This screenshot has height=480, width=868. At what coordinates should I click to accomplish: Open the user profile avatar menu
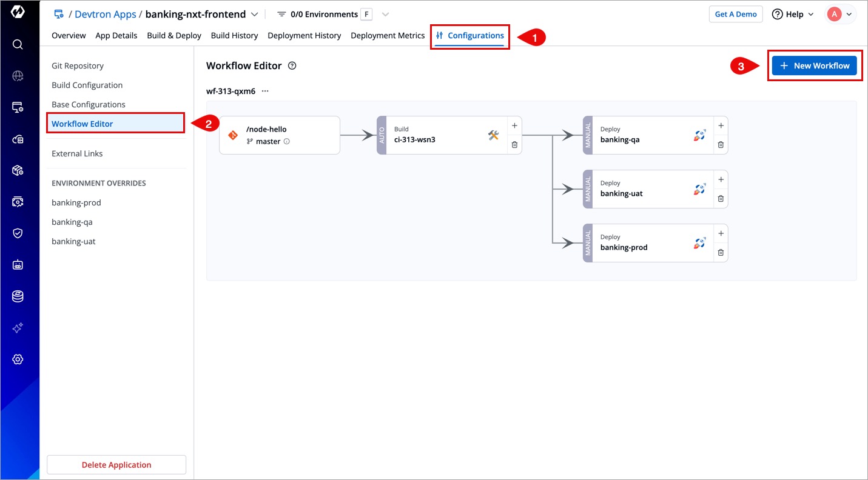click(x=840, y=15)
